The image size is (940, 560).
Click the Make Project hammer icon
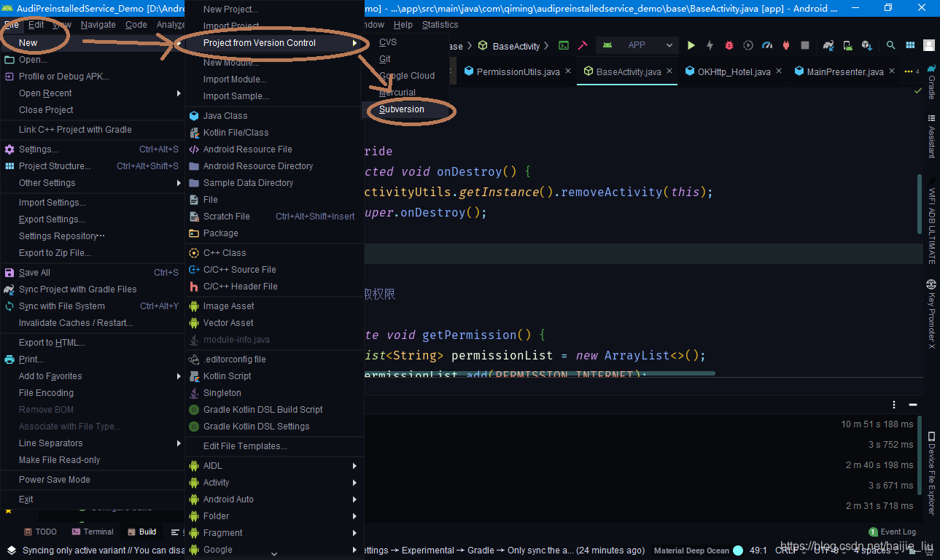point(583,45)
